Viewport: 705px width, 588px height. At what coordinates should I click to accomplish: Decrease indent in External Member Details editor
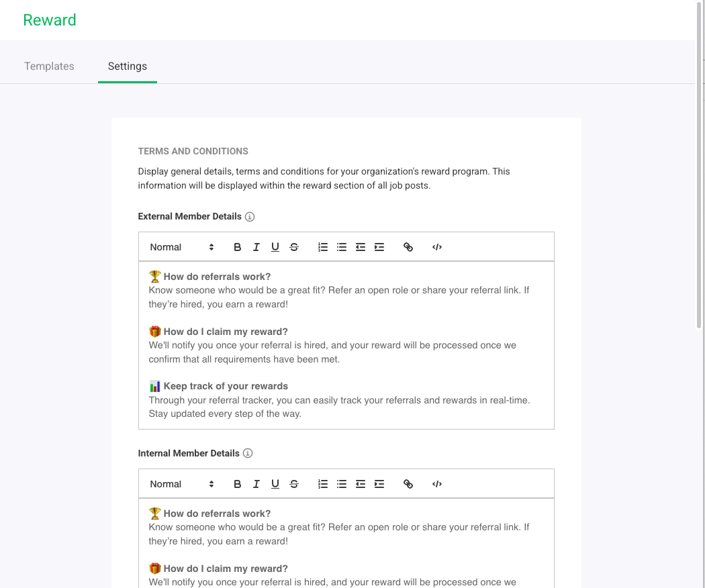point(361,247)
